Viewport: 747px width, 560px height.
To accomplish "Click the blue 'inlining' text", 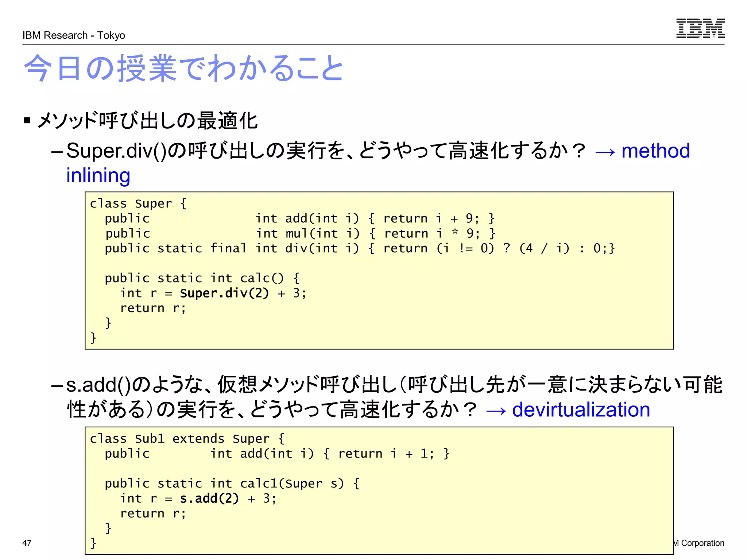I will 98,176.
